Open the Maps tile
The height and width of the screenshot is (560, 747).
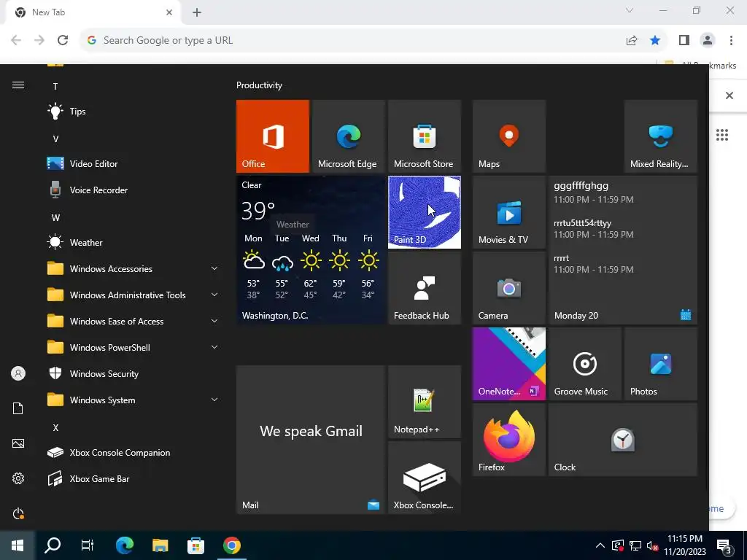pyautogui.click(x=508, y=136)
